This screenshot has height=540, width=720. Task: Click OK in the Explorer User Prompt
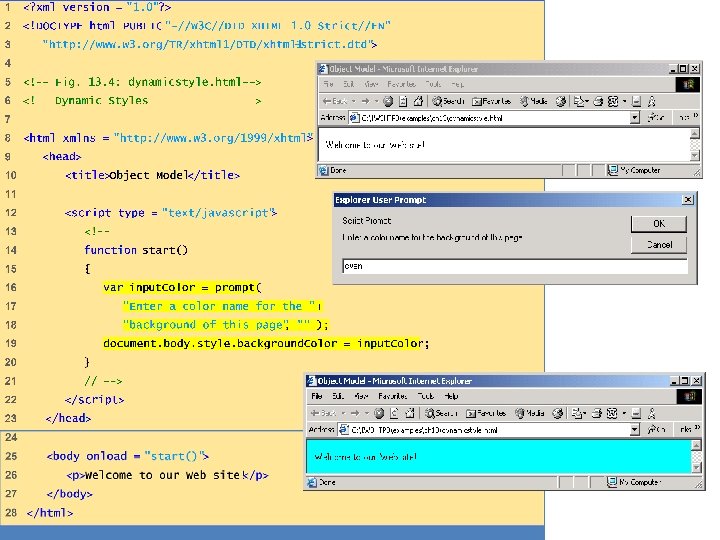[x=658, y=224]
